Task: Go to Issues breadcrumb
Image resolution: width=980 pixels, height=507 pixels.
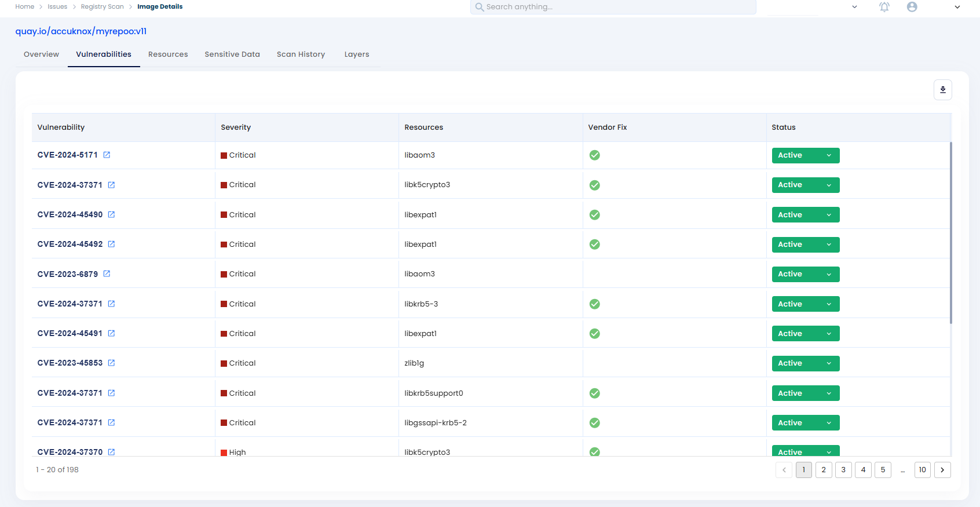Action: pyautogui.click(x=57, y=7)
